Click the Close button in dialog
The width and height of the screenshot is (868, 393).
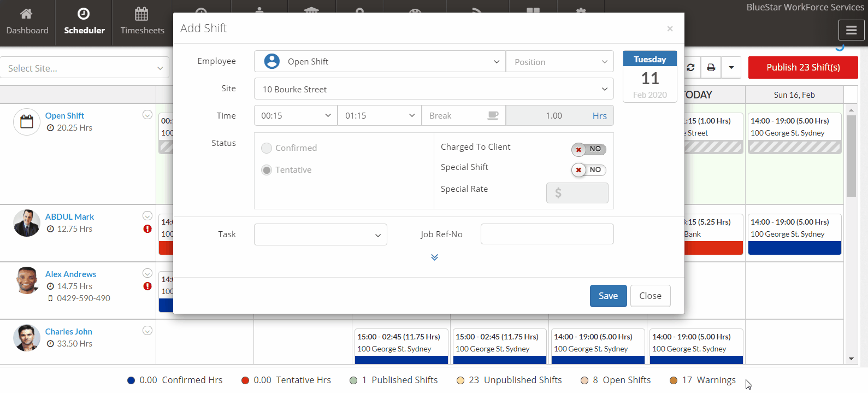click(x=650, y=296)
